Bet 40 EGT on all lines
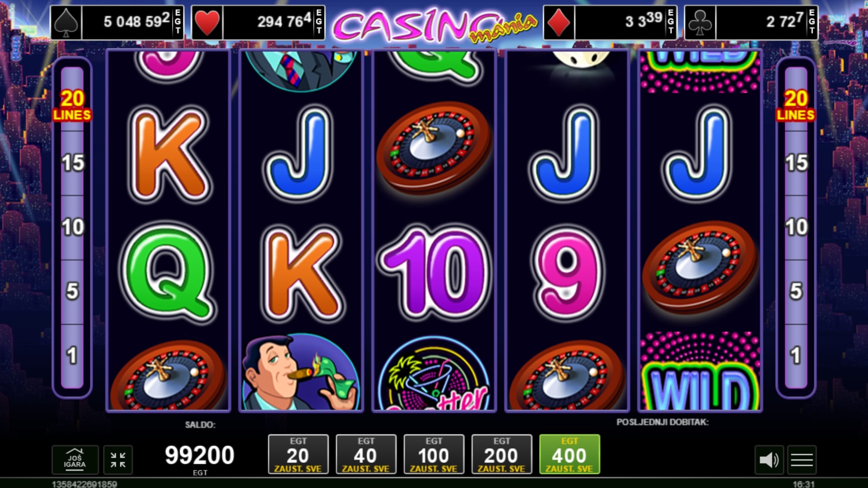The image size is (868, 488). 366,455
